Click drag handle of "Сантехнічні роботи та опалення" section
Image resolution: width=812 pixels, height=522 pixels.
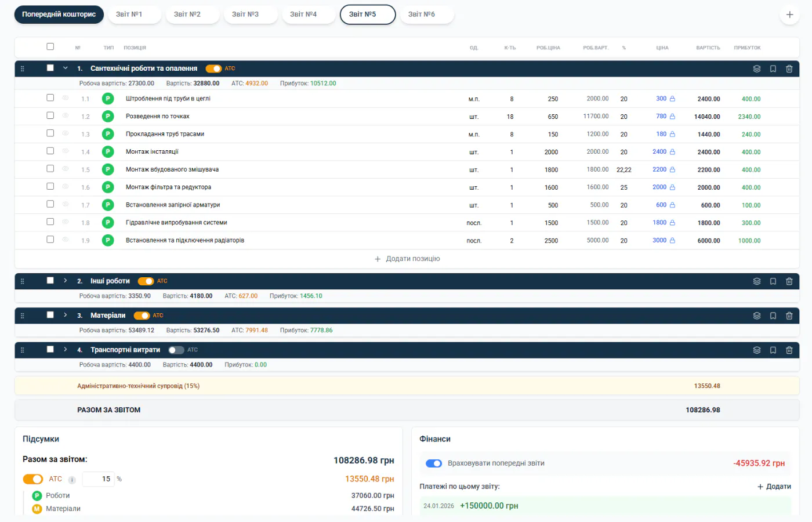pyautogui.click(x=23, y=68)
